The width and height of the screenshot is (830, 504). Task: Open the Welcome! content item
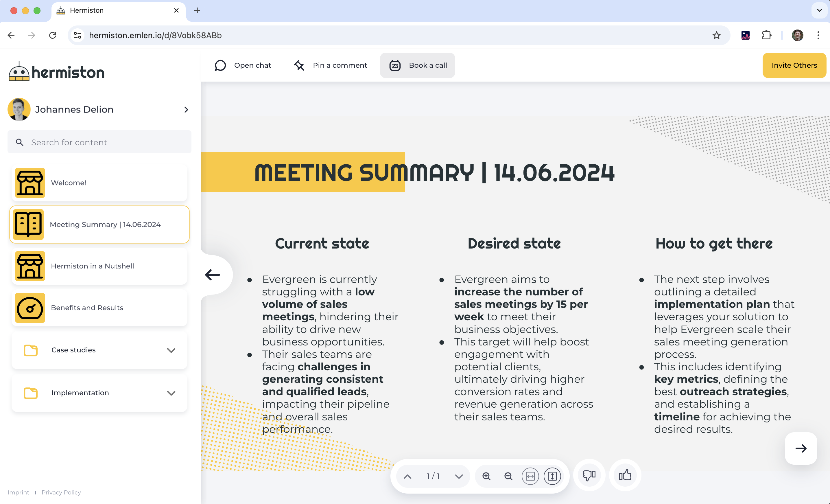coord(99,183)
